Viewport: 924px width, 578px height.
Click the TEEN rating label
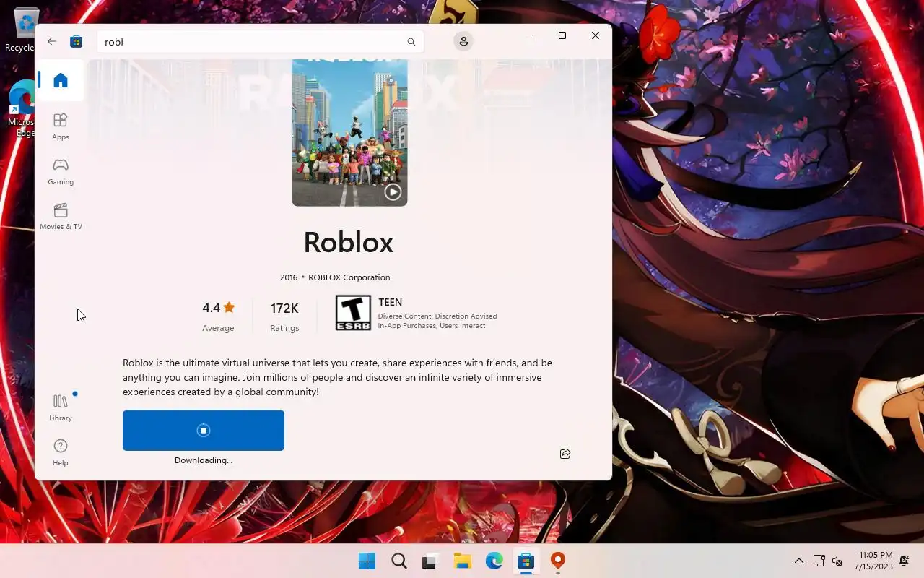point(390,302)
